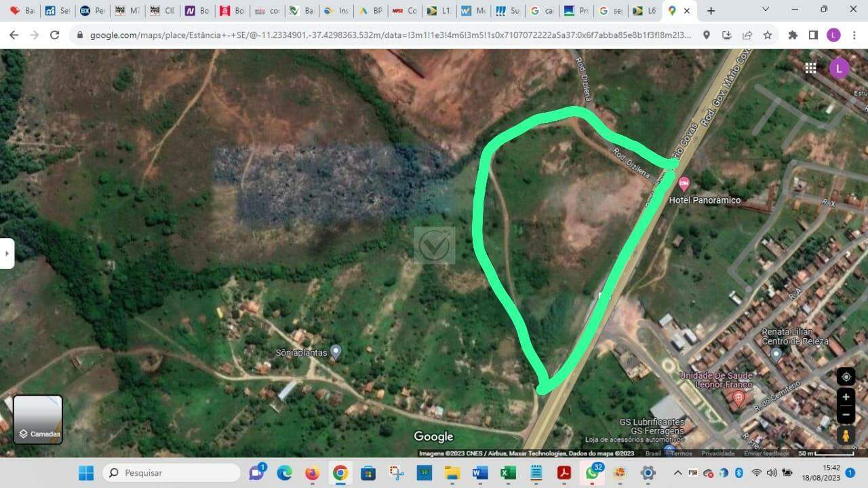The width and height of the screenshot is (868, 488).
Task: Open the Chrome tab search dropdown
Action: click(766, 10)
